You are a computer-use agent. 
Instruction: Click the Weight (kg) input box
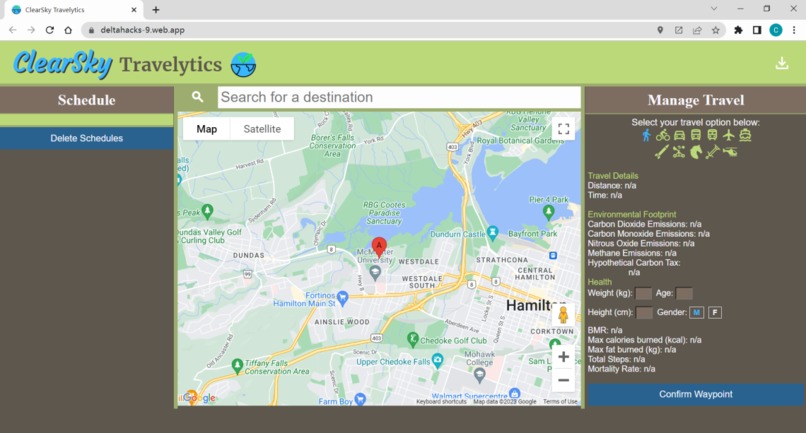point(643,293)
